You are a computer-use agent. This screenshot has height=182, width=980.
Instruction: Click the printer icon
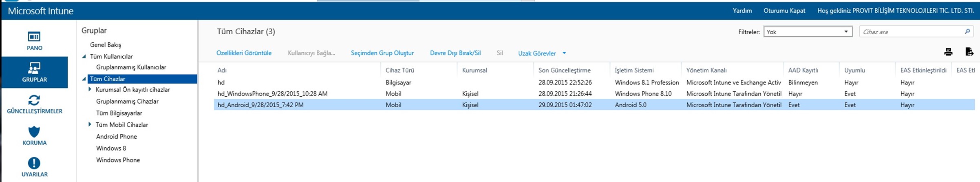948,52
